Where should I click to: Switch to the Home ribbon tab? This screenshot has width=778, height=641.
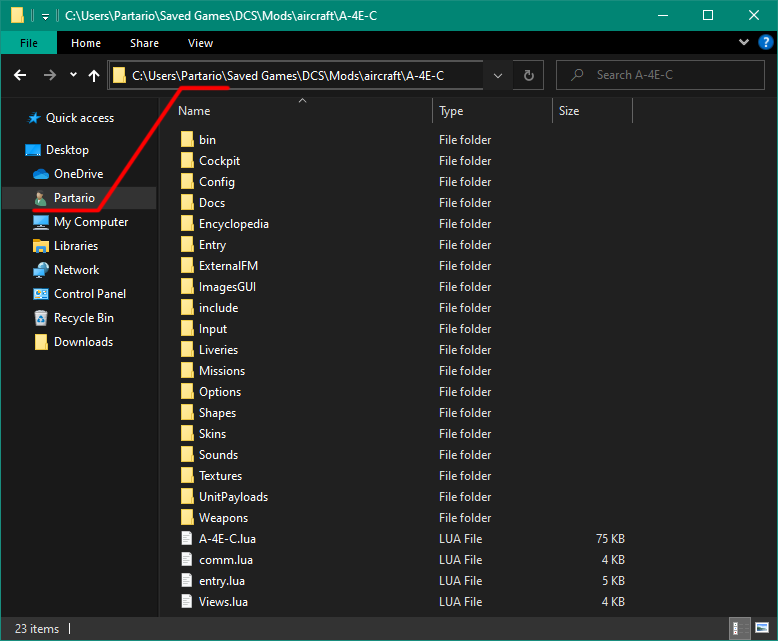click(x=86, y=43)
